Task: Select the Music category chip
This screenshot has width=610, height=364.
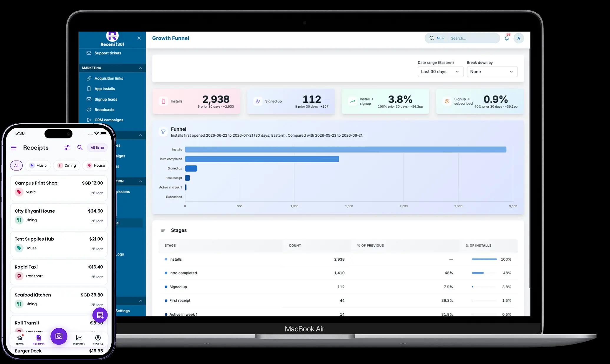Action: point(38,166)
